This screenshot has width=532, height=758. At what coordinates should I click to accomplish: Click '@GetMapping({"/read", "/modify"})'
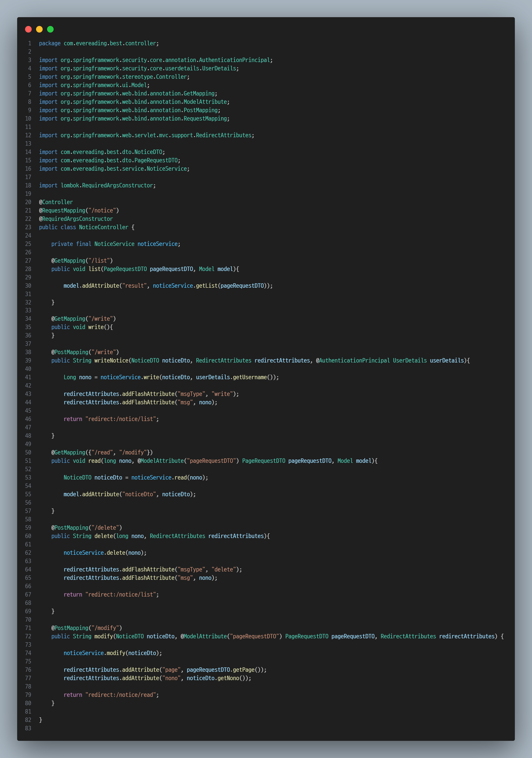coord(102,453)
